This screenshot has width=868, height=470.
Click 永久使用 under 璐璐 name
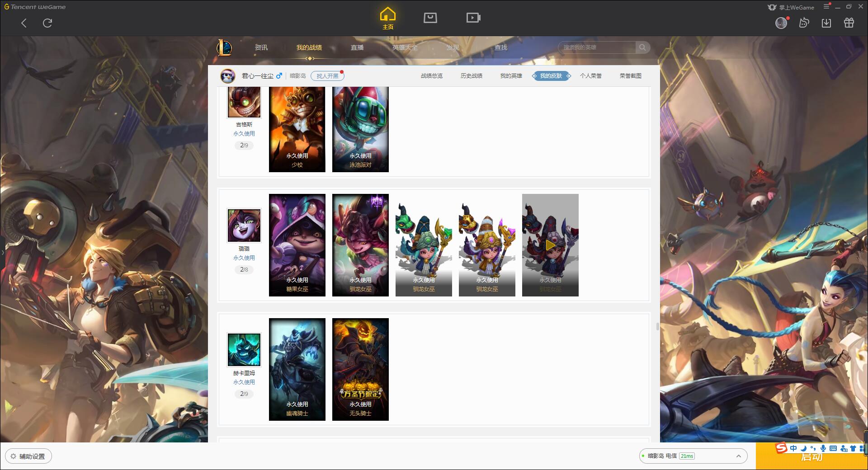[244, 258]
